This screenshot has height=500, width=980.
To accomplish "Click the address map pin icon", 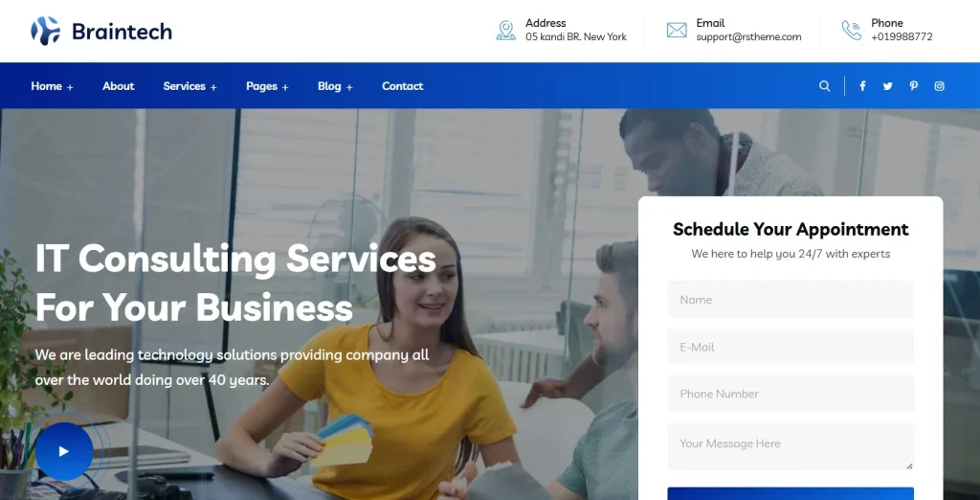I will 505,30.
